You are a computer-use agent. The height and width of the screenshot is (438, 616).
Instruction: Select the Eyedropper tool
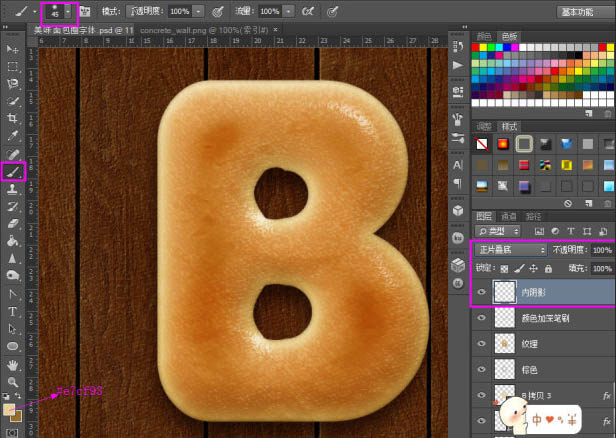[14, 135]
